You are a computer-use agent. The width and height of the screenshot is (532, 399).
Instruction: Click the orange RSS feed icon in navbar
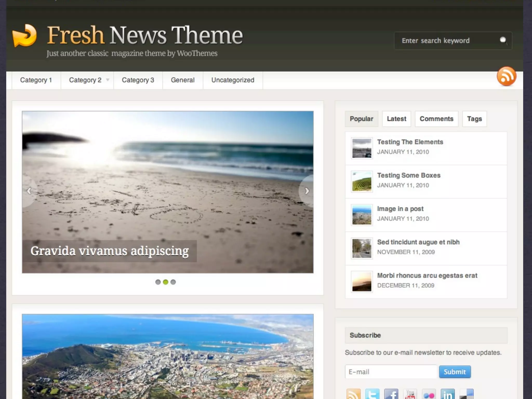pos(506,76)
